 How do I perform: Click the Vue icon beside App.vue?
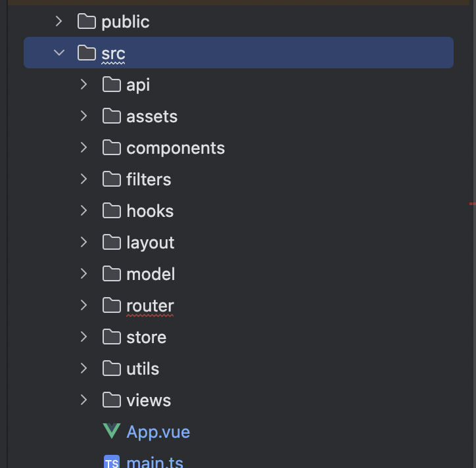(x=112, y=431)
